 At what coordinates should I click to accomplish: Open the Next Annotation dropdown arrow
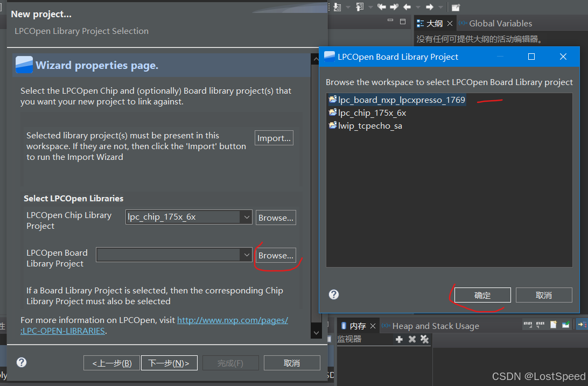[348, 7]
